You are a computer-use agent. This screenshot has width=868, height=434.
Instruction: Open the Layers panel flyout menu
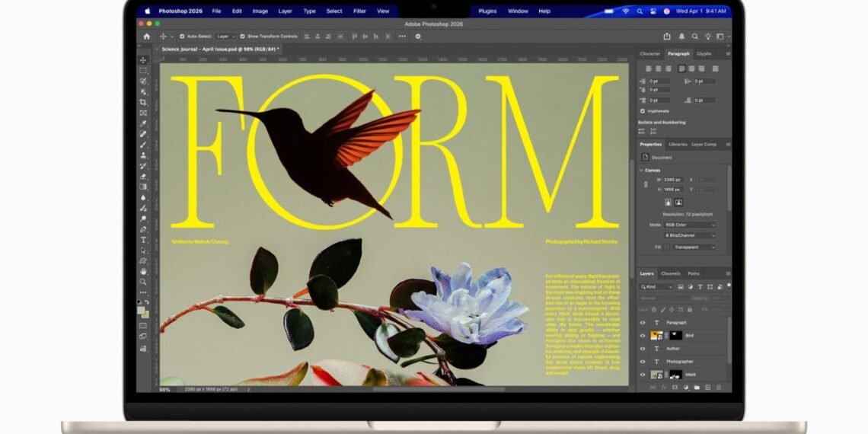point(728,273)
